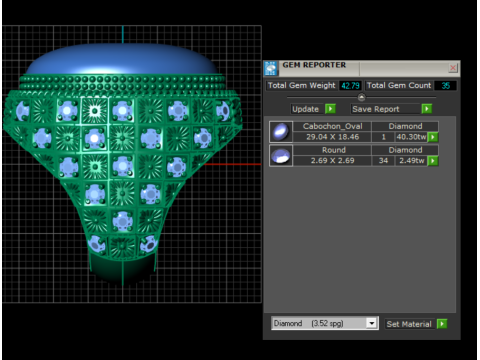Click the Update label button
This screenshot has height=360, width=480.
pos(306,109)
